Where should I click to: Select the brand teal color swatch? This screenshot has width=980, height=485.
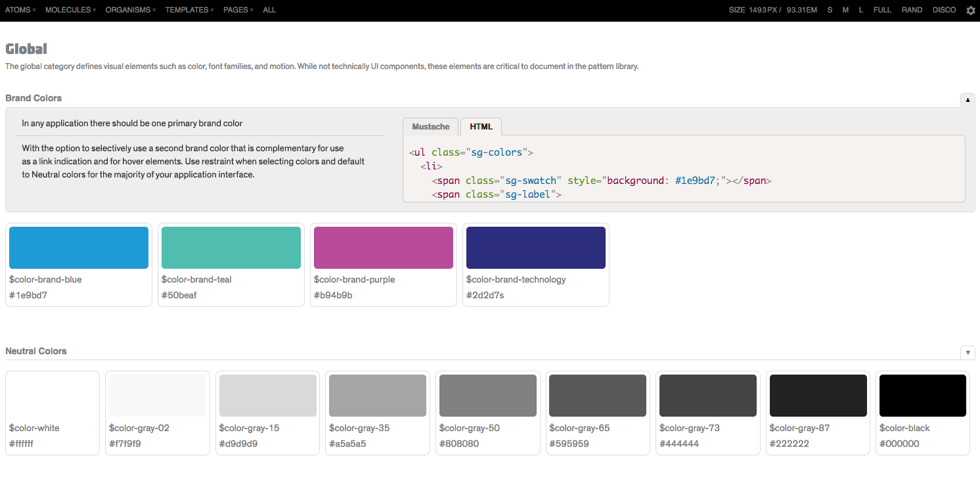[231, 248]
